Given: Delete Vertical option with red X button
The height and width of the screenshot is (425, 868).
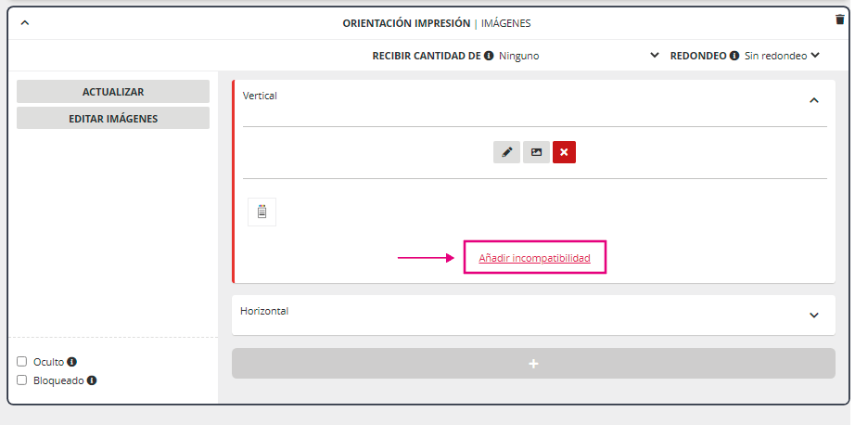Looking at the screenshot, I should pyautogui.click(x=564, y=152).
